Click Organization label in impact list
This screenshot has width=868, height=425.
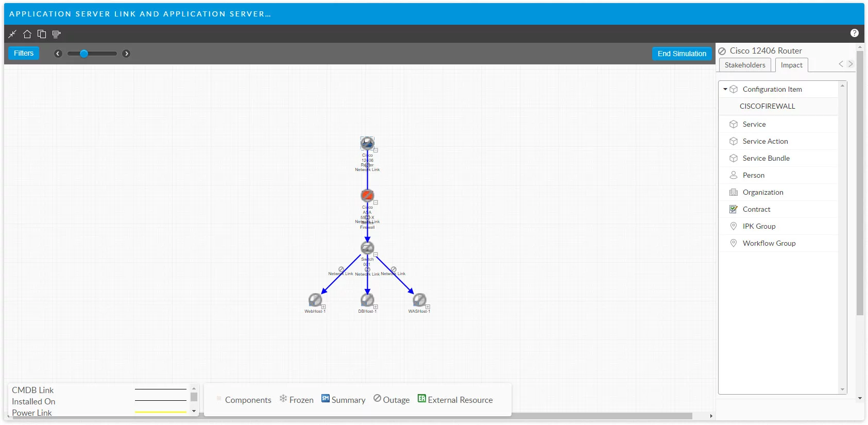pos(763,192)
